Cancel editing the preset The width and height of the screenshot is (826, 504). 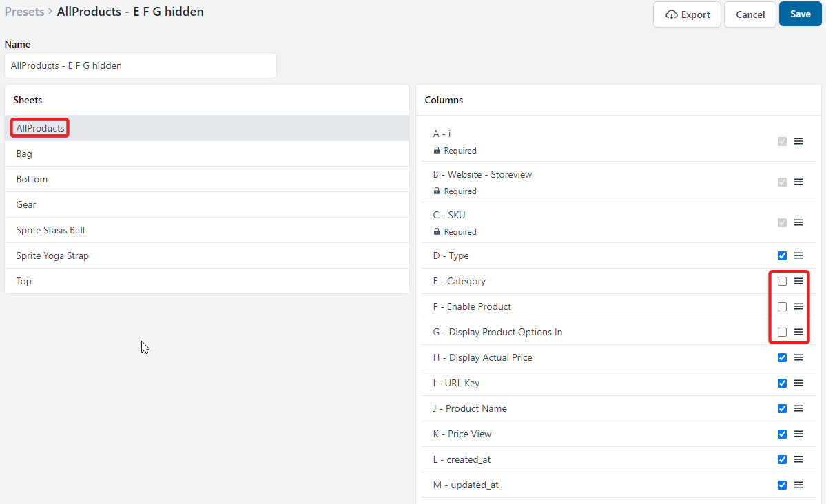750,14
